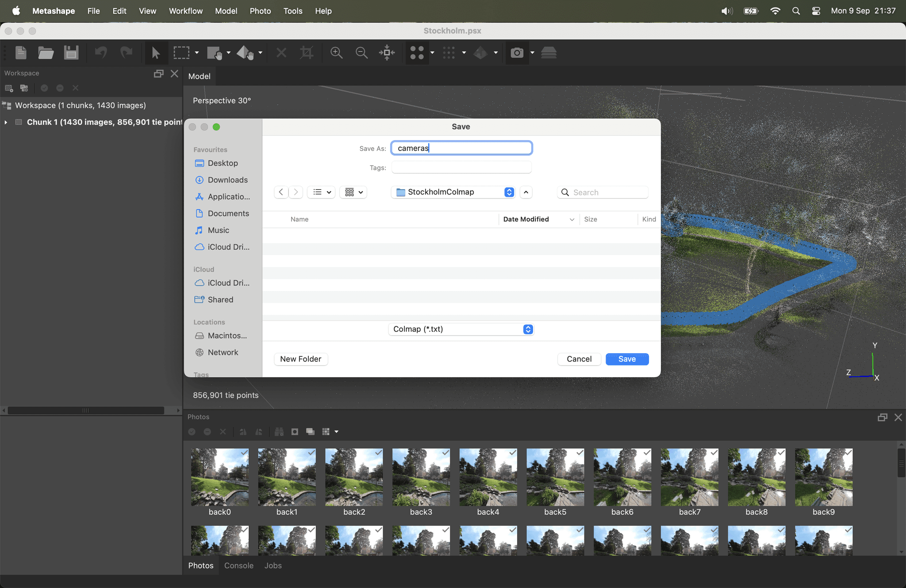Click the Save As filename field
The height and width of the screenshot is (588, 906).
[461, 148]
